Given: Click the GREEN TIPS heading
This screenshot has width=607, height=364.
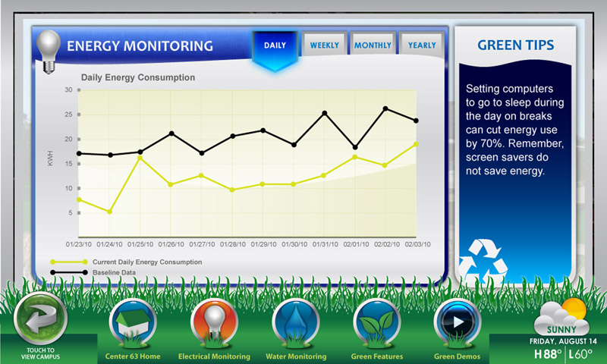Looking at the screenshot, I should (515, 45).
